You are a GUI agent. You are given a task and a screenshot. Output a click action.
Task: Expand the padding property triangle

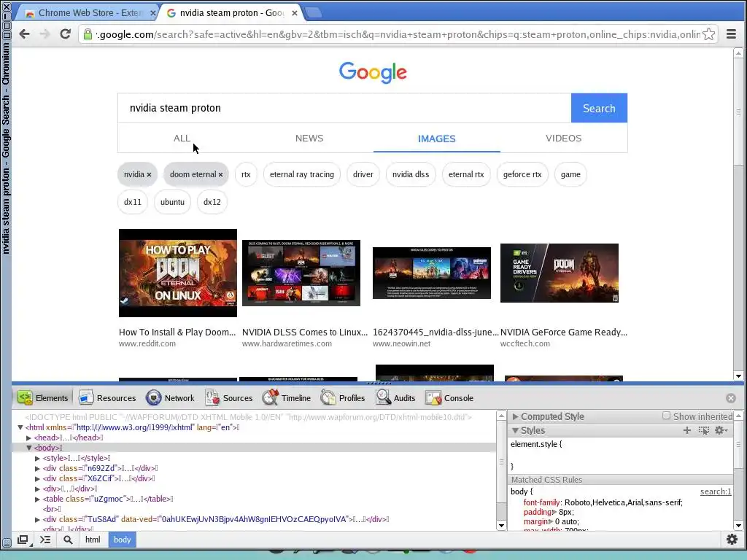(554, 512)
